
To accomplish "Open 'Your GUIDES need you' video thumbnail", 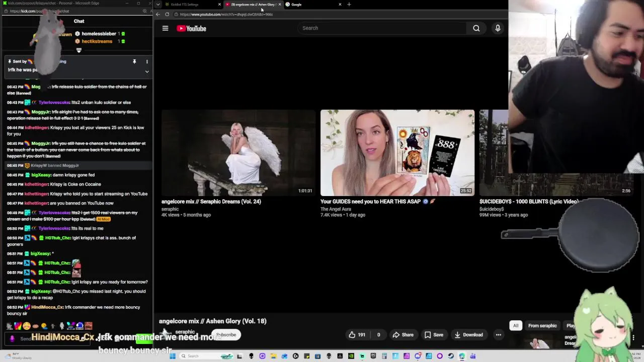I will coord(397,152).
